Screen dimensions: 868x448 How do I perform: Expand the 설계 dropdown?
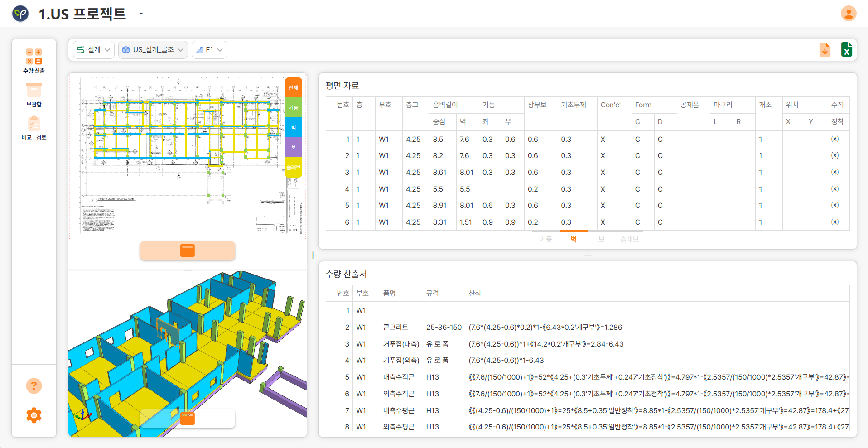[x=94, y=50]
